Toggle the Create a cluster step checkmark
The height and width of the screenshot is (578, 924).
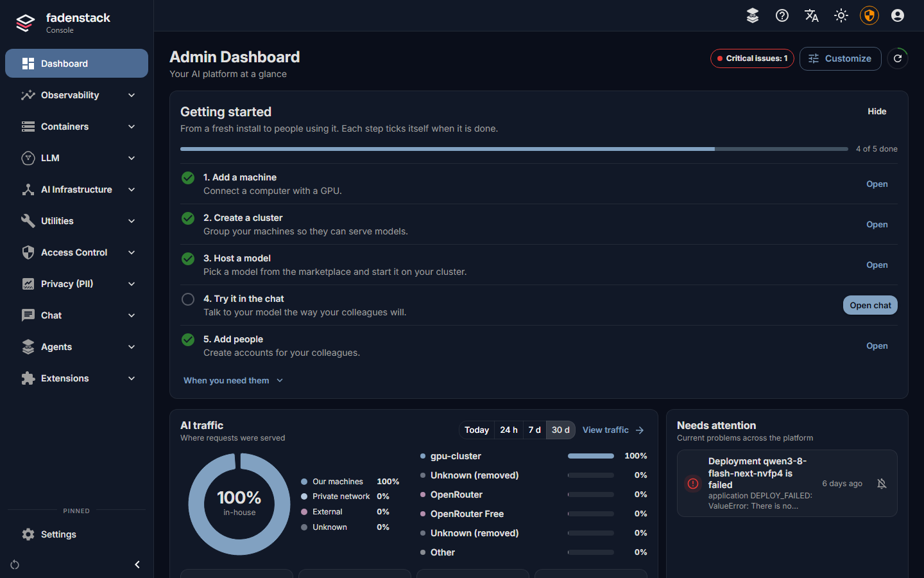188,218
